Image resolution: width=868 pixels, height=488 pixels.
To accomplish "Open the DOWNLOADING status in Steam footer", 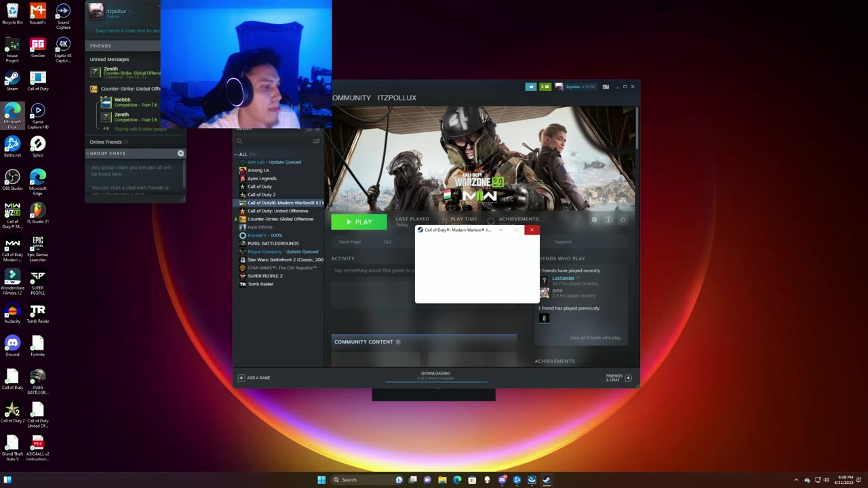I will [435, 375].
